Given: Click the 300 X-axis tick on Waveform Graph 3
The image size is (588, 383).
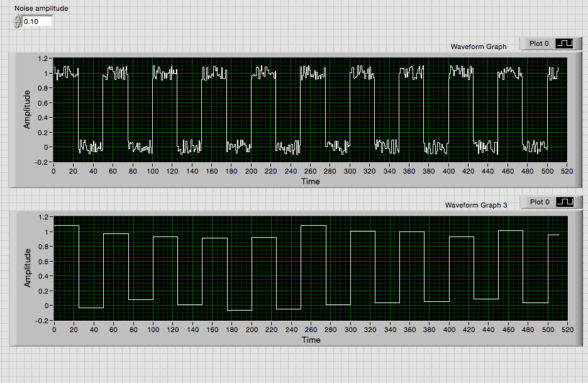Looking at the screenshot, I should click(351, 330).
